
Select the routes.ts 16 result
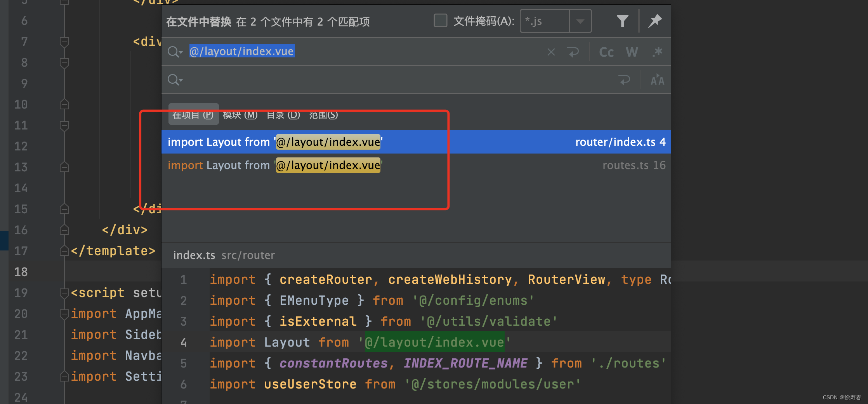pos(416,165)
